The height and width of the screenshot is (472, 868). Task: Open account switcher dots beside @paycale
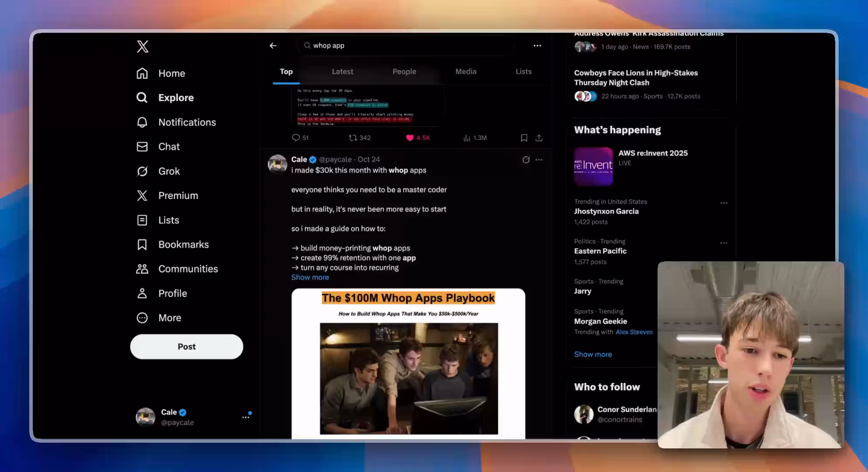click(x=246, y=417)
